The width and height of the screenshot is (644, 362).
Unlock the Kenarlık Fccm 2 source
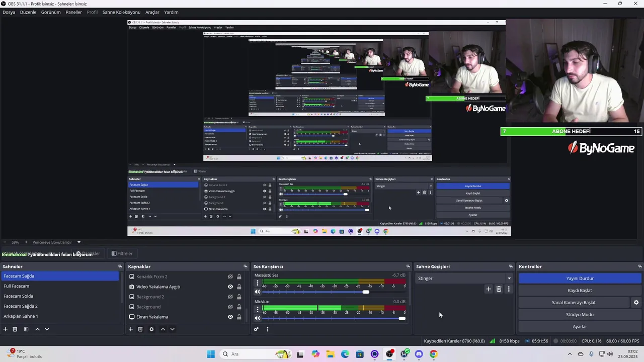(239, 277)
